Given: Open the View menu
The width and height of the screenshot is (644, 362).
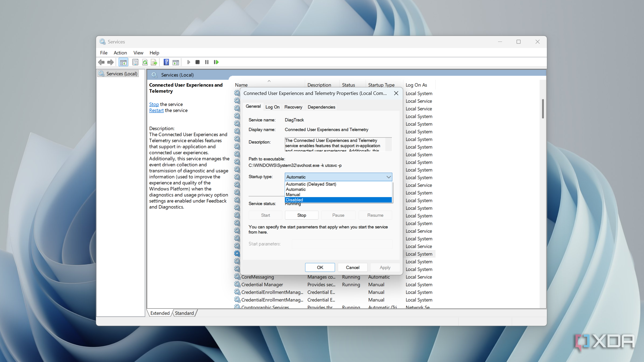Looking at the screenshot, I should (138, 53).
